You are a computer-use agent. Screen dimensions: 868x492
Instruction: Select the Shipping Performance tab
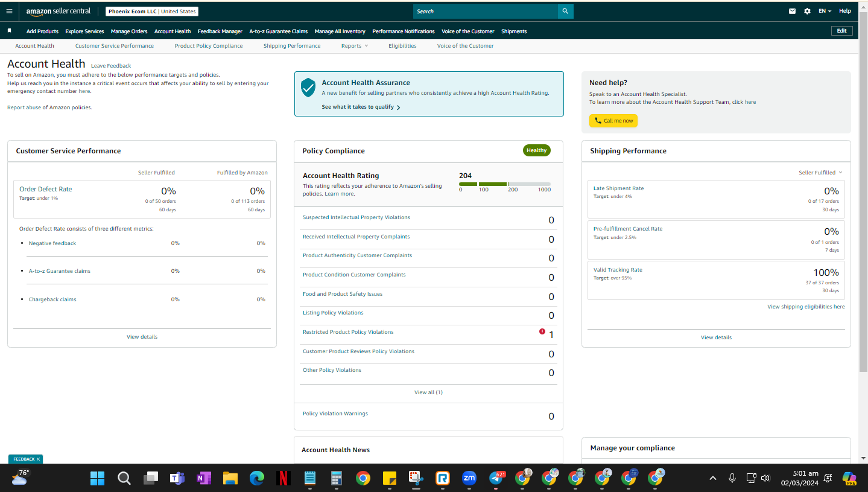(x=292, y=46)
